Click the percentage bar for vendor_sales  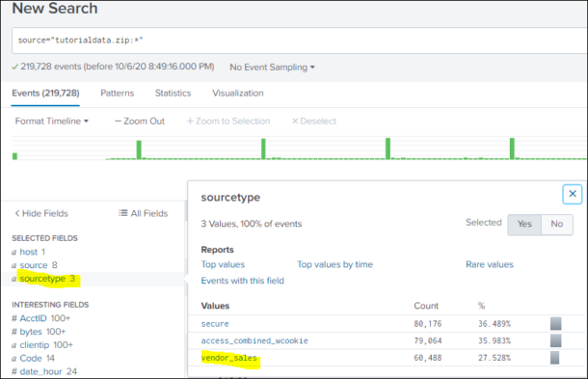pos(554,358)
